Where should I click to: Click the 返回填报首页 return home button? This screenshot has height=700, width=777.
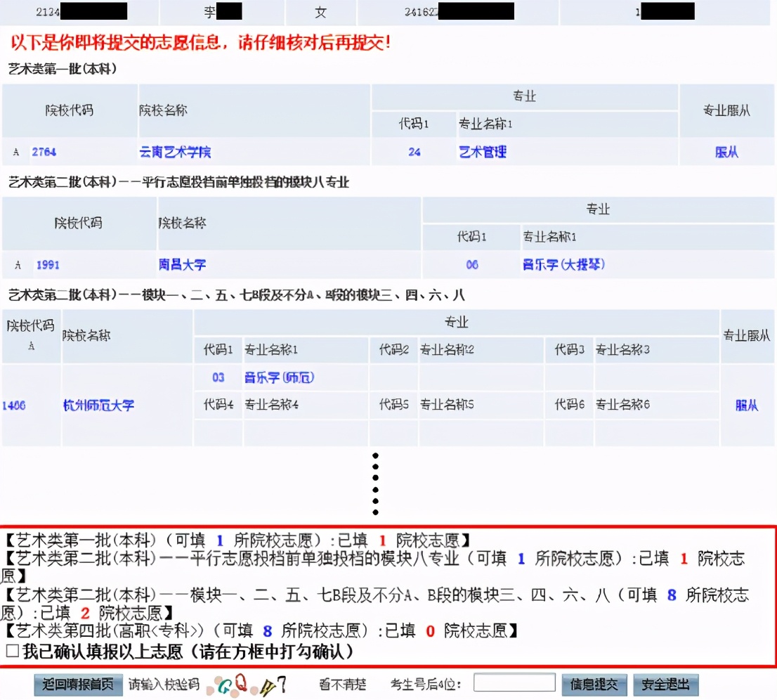click(77, 684)
